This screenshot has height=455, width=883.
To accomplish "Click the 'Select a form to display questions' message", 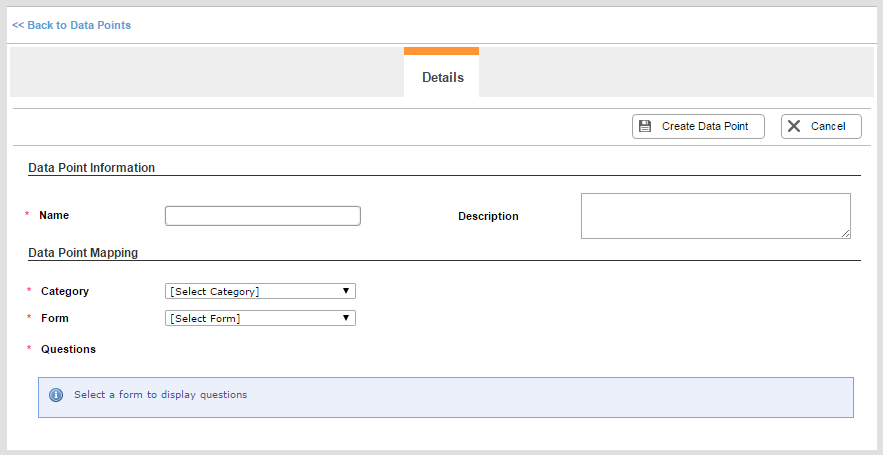I will click(160, 395).
